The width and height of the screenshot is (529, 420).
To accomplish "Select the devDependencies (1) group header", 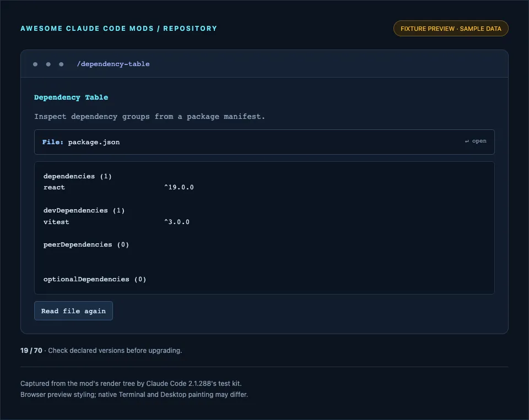I will (x=84, y=211).
